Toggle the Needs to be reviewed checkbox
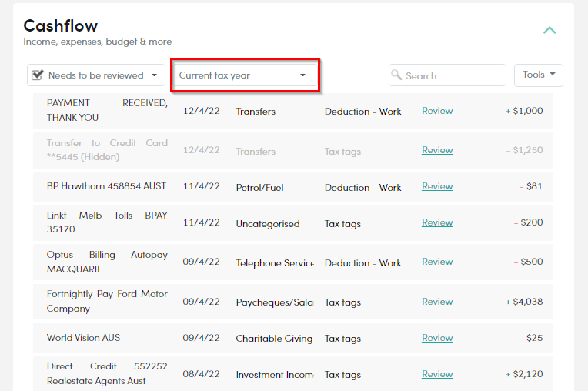588x391 pixels. tap(37, 75)
